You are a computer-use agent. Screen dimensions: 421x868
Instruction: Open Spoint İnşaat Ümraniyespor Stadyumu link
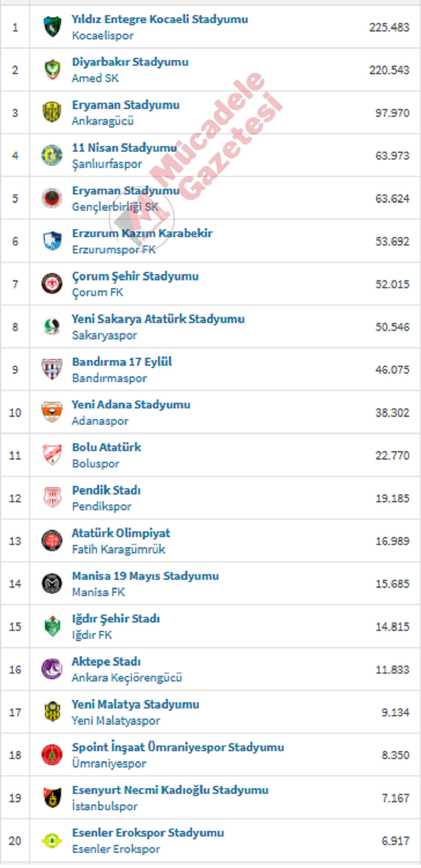click(178, 748)
